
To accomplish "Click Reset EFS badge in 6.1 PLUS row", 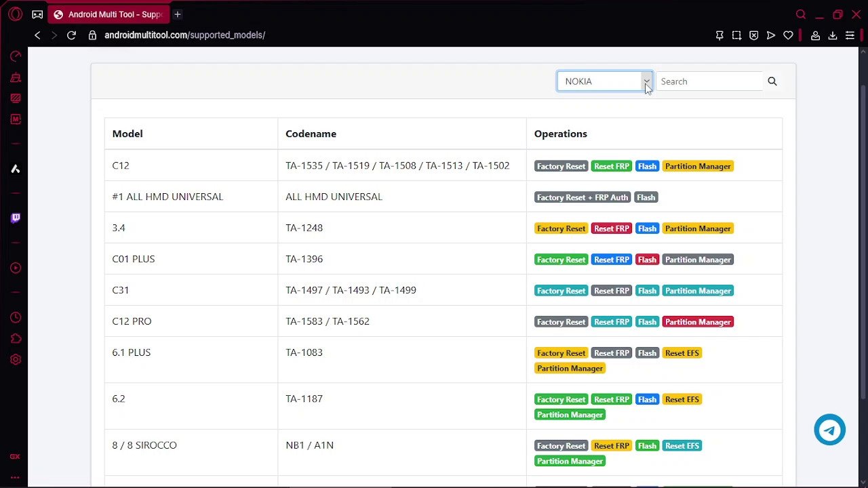I will [x=682, y=353].
